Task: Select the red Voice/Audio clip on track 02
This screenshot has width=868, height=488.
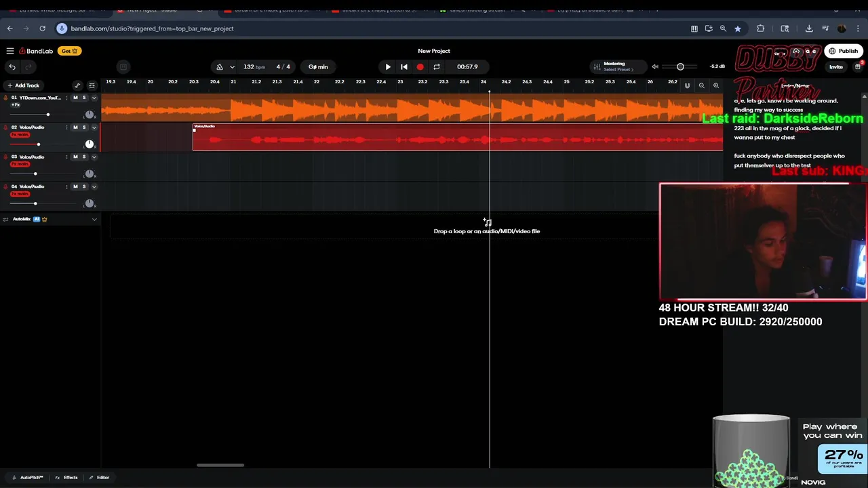Action: 458,138
